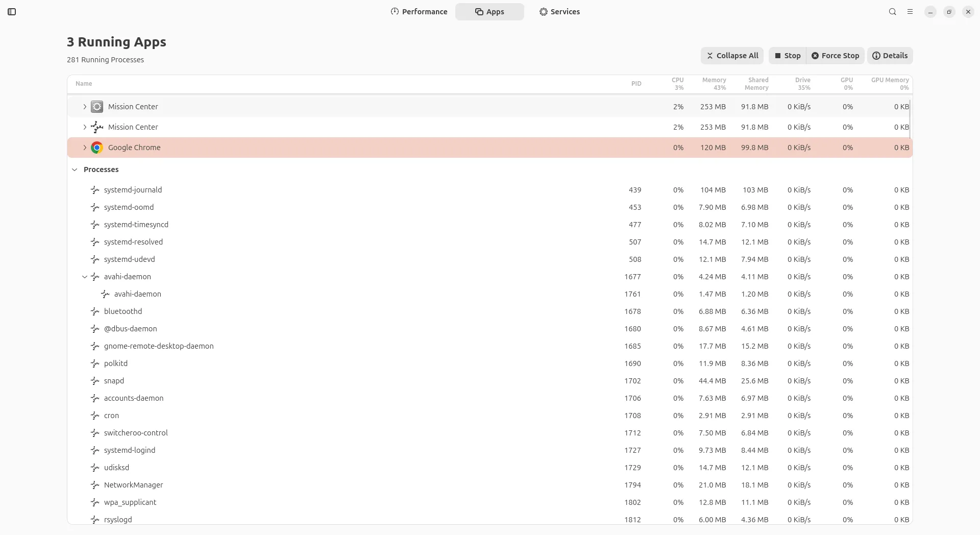Click the process icon beside cron
Screen dimensions: 980x535
point(95,416)
